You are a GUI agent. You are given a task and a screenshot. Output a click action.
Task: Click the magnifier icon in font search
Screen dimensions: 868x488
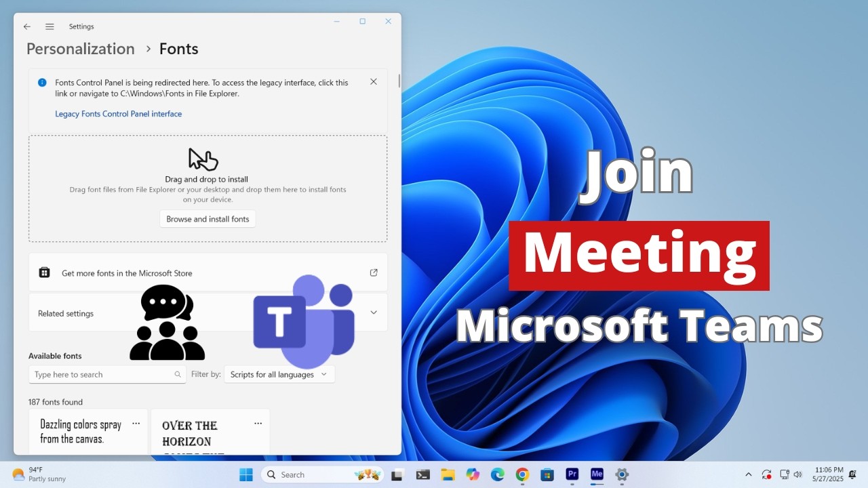[178, 374]
